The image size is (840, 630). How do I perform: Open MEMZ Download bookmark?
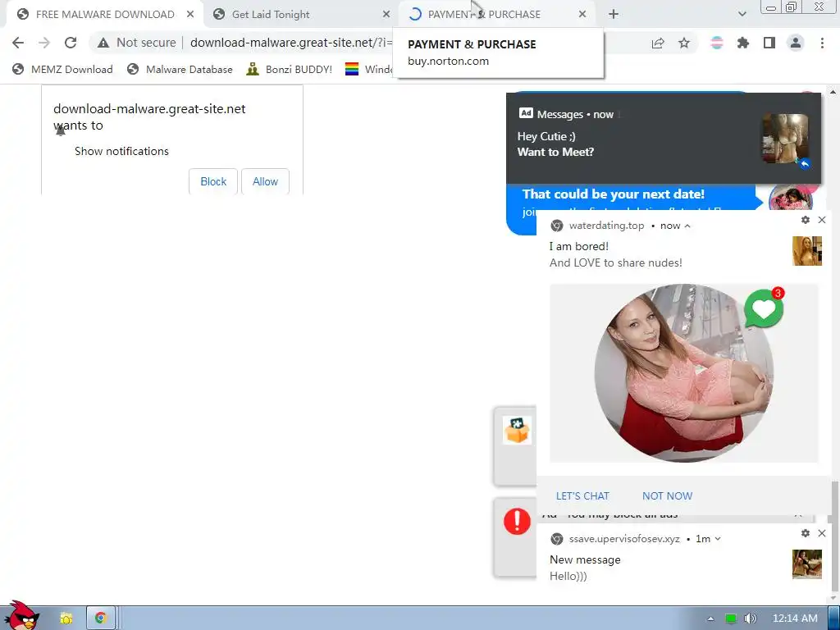click(62, 69)
